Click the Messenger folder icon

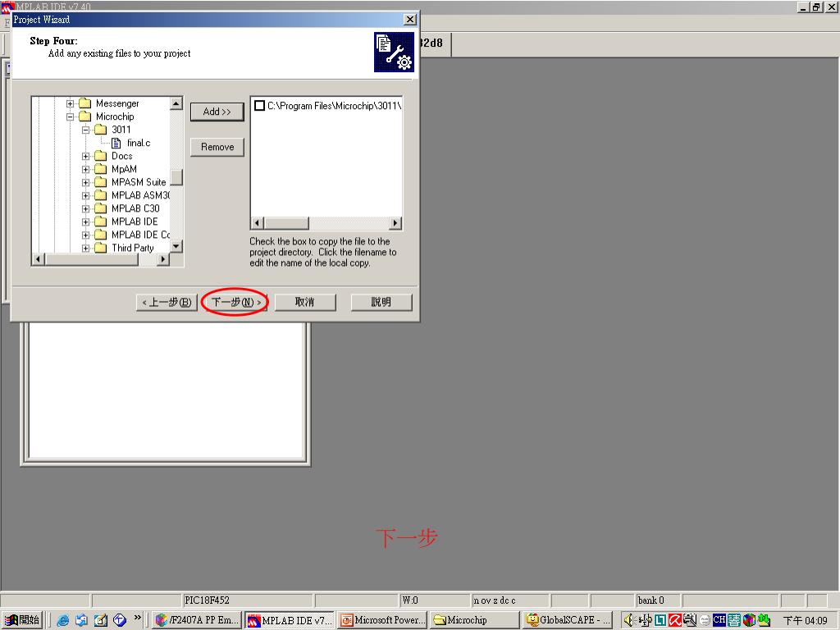[x=85, y=103]
